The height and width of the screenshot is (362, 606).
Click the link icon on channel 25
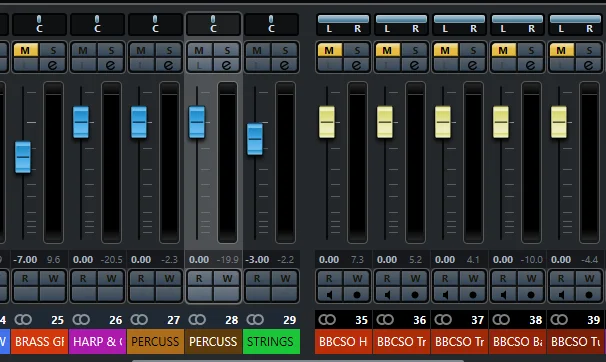click(x=23, y=320)
